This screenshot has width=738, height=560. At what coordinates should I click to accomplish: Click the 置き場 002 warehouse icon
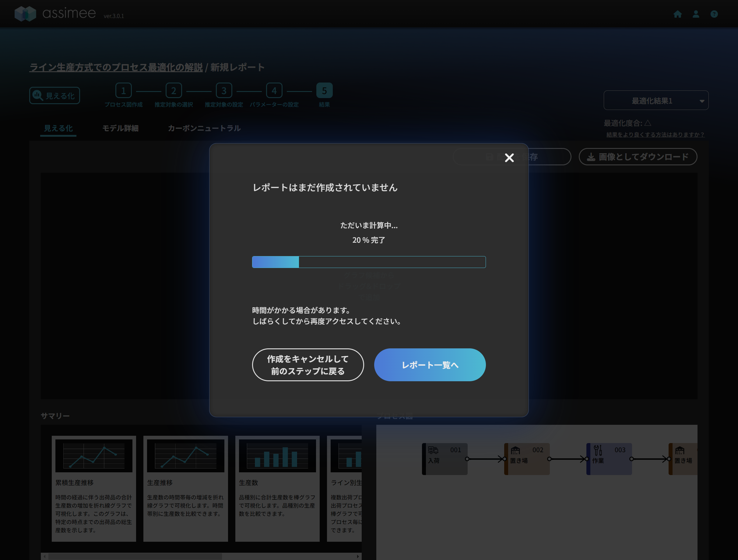point(515,450)
